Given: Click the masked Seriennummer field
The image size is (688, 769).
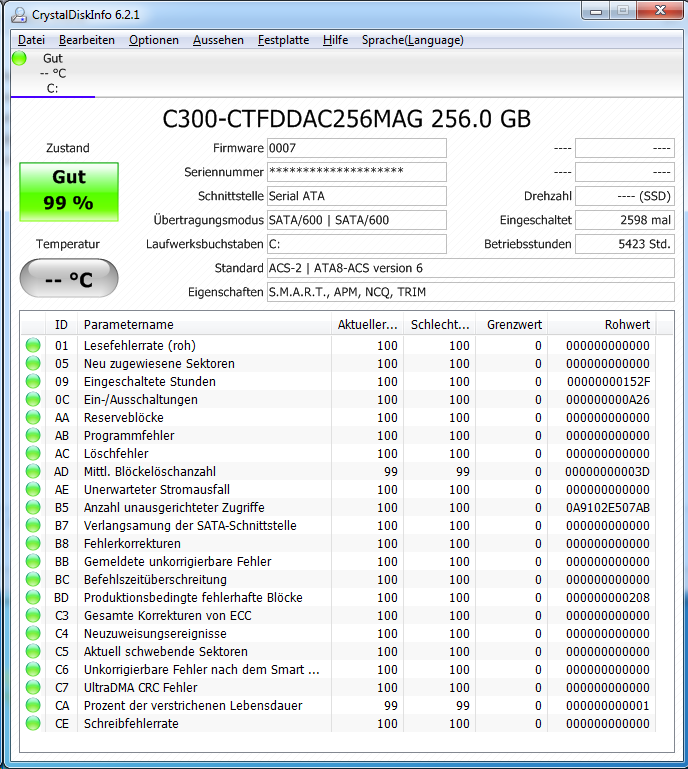Looking at the screenshot, I should 357,172.
